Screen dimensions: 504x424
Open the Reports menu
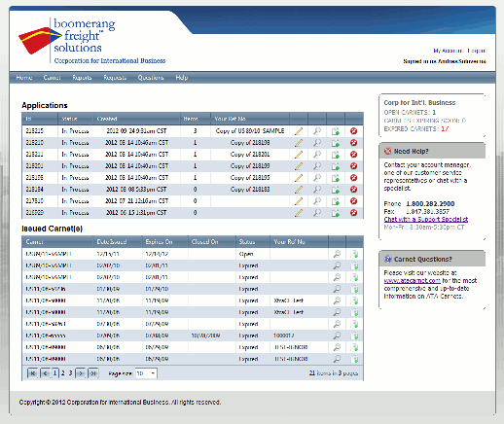pos(82,78)
